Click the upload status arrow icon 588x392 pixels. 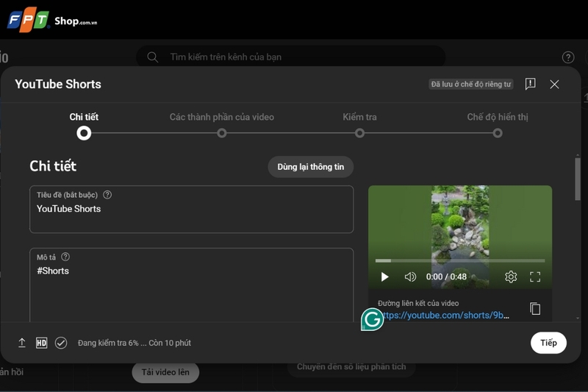(22, 343)
